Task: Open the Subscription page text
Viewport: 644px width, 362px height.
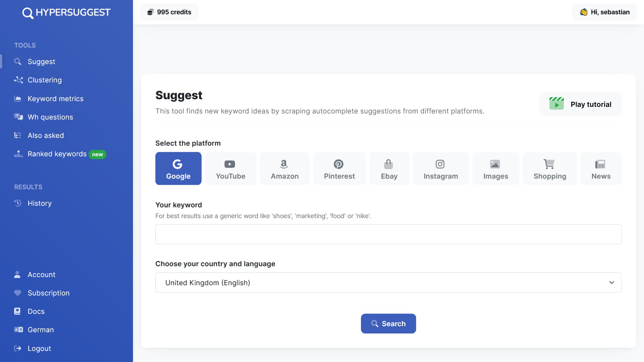Action: click(x=48, y=293)
